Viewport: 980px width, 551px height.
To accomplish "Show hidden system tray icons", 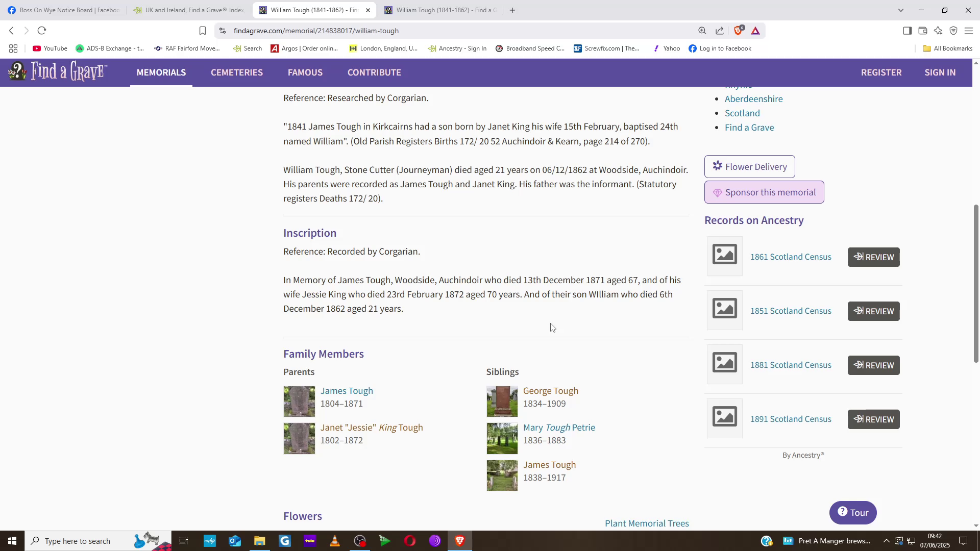I will pos(886,541).
